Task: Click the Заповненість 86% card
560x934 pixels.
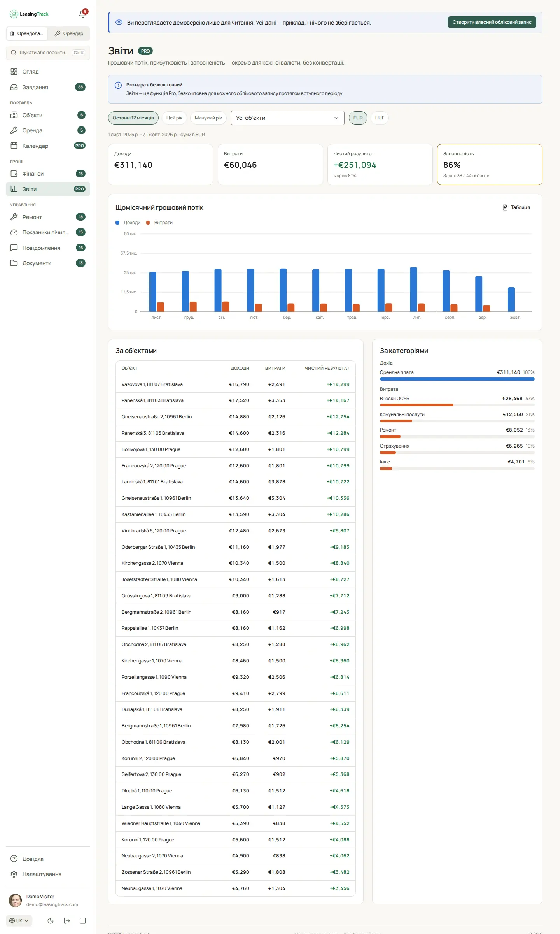Action: pyautogui.click(x=490, y=165)
